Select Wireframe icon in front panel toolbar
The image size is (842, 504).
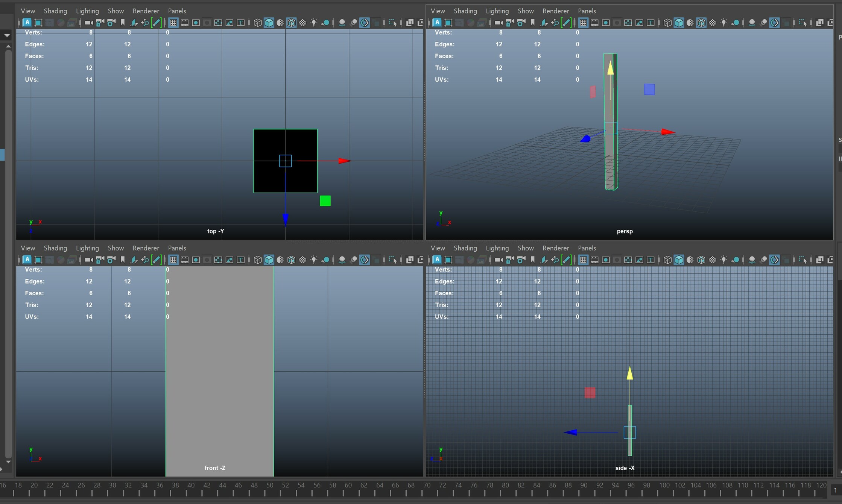(x=257, y=260)
